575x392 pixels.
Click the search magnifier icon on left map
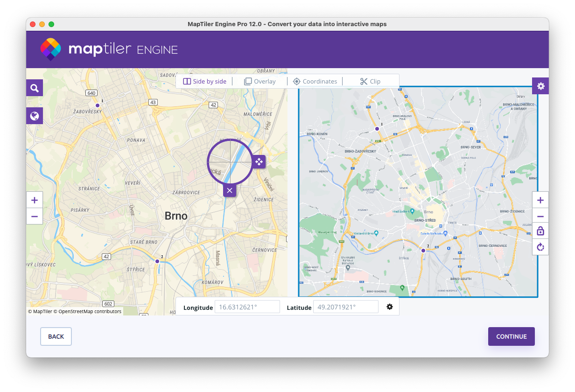pos(35,88)
